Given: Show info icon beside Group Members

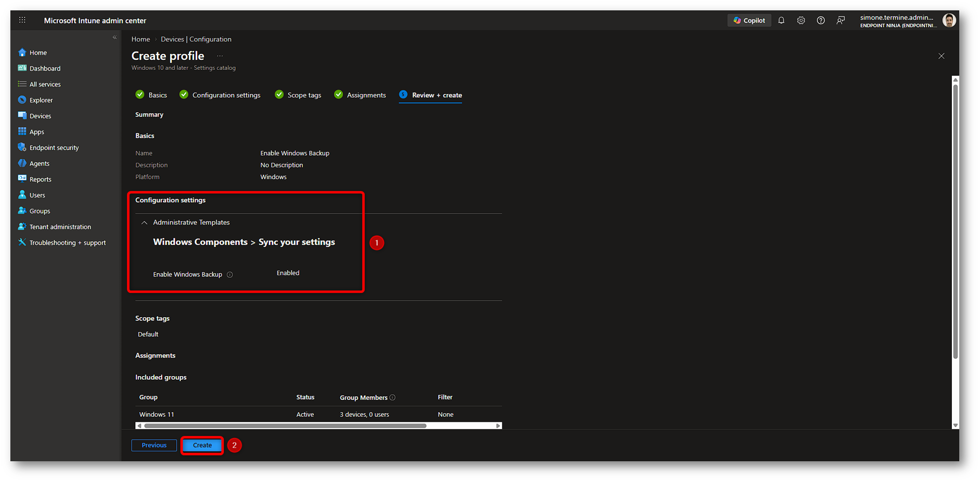Looking at the screenshot, I should tap(392, 397).
